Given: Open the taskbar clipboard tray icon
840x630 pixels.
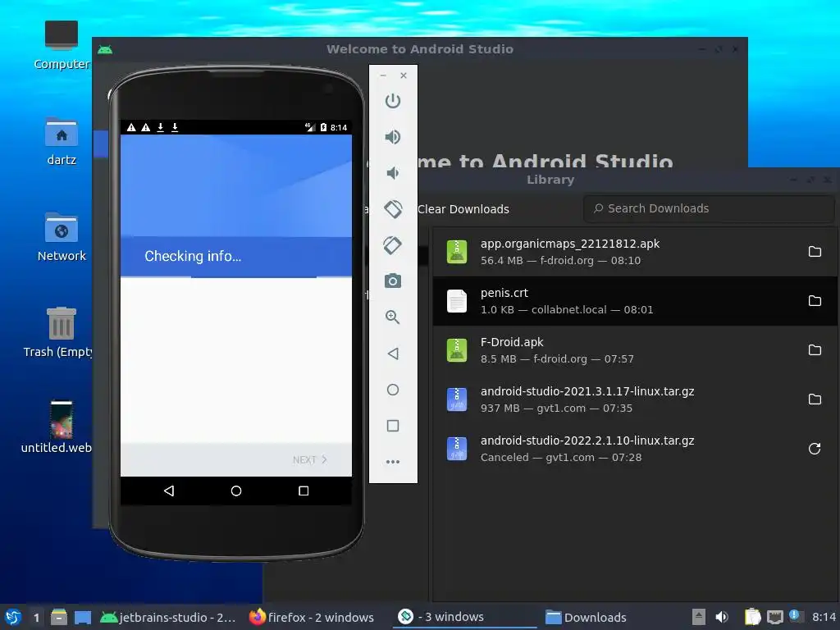Looking at the screenshot, I should [752, 617].
